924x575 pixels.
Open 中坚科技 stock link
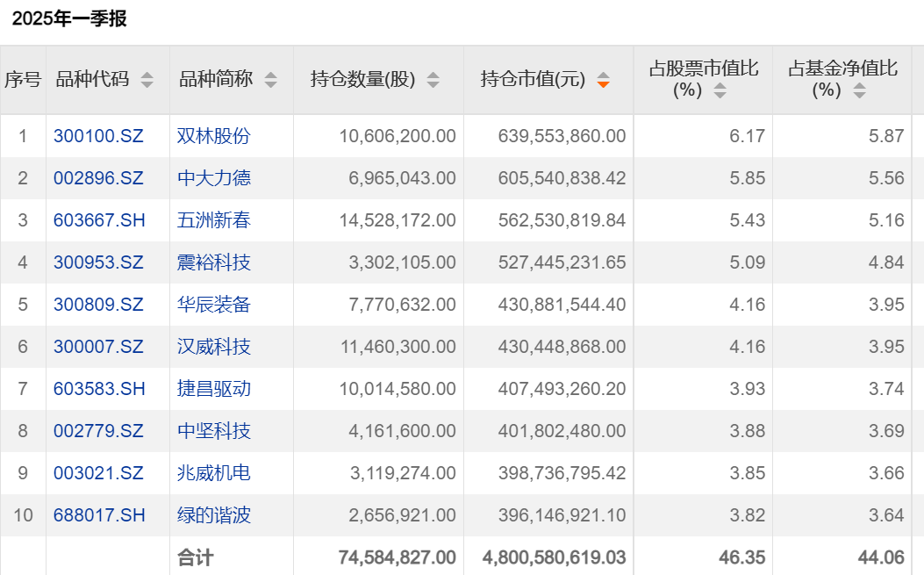coord(214,431)
